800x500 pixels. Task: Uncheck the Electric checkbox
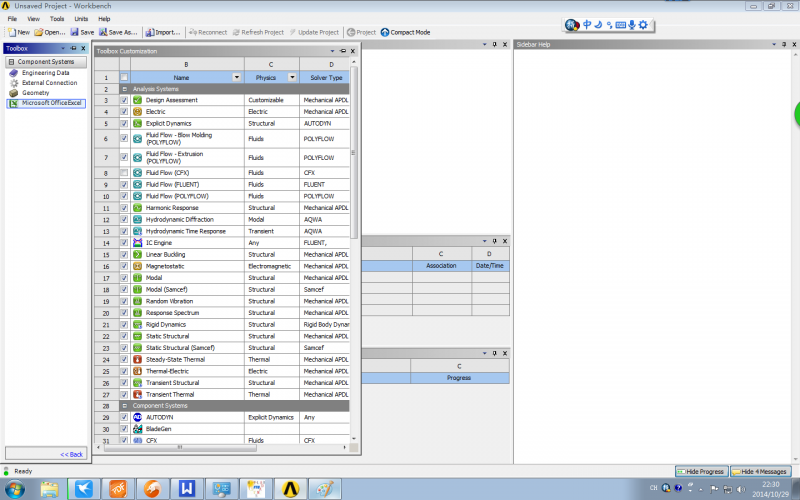pyautogui.click(x=124, y=112)
